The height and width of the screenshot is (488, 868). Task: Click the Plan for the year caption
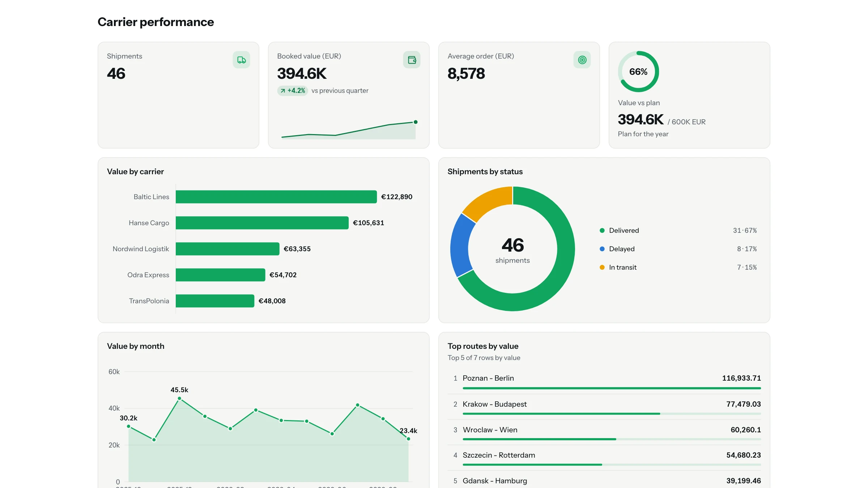[x=643, y=134]
